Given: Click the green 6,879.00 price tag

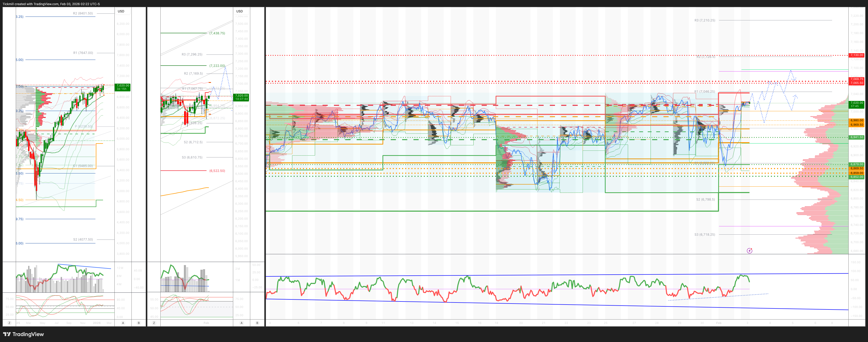Looking at the screenshot, I should tap(857, 164).
